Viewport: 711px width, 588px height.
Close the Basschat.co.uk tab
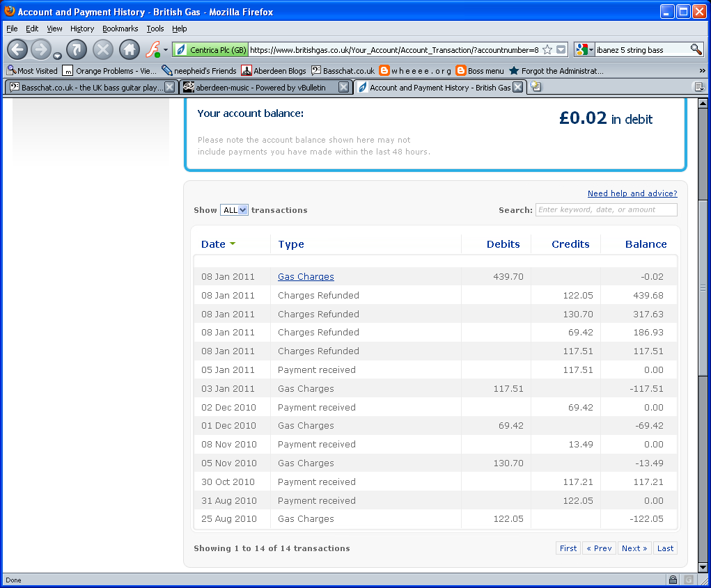[170, 87]
